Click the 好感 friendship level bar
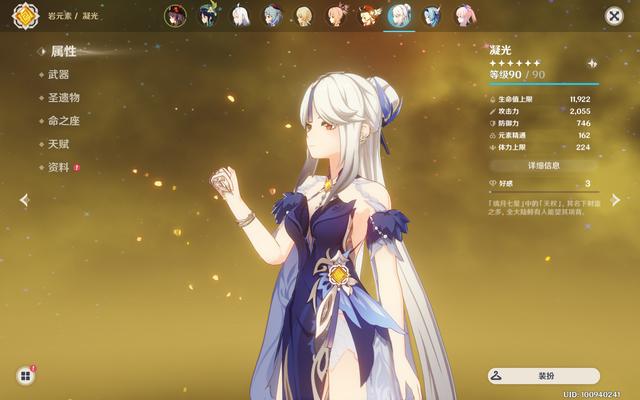 [x=543, y=184]
